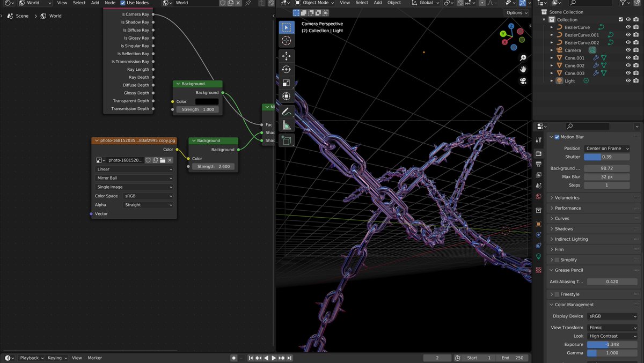Open the Object Mode dropdown

316,3
